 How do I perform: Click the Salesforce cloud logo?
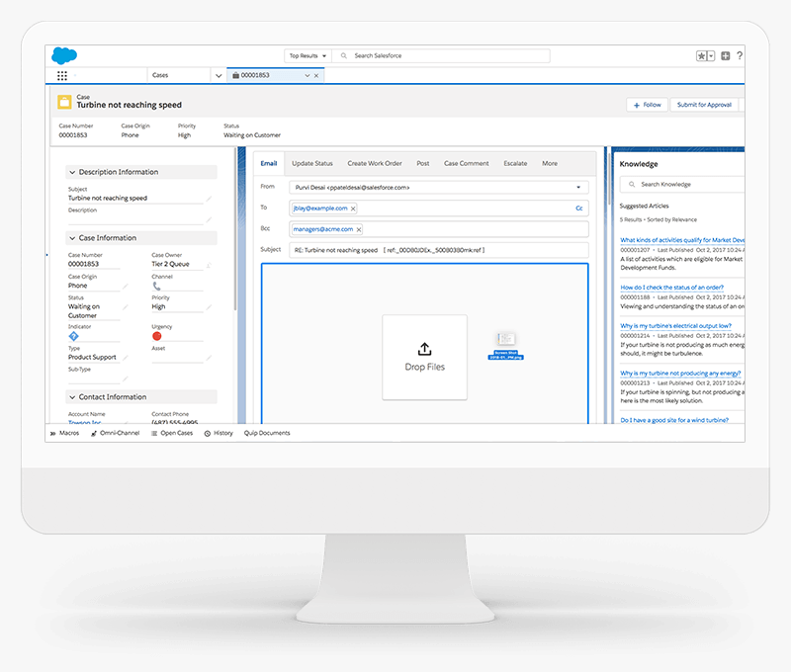[x=64, y=55]
